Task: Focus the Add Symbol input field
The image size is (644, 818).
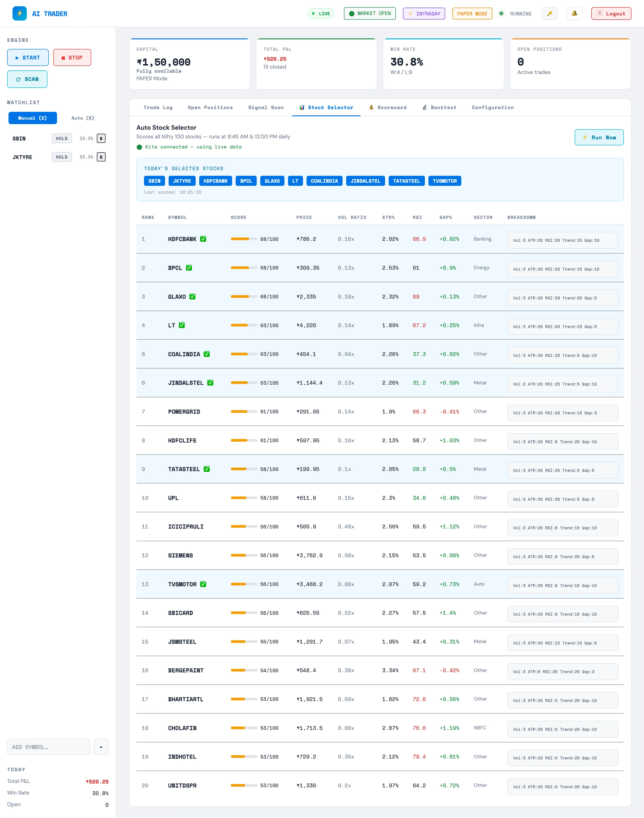Action: point(49,747)
